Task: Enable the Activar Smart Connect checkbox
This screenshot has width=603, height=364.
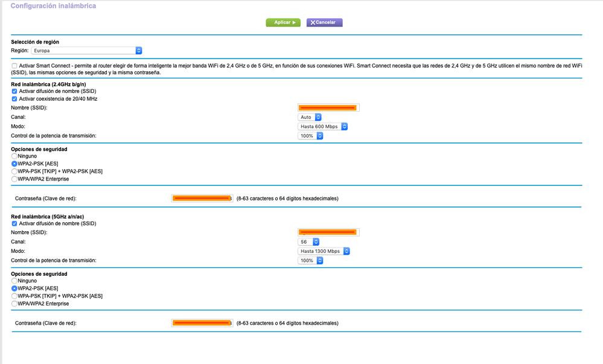Action: (x=14, y=66)
